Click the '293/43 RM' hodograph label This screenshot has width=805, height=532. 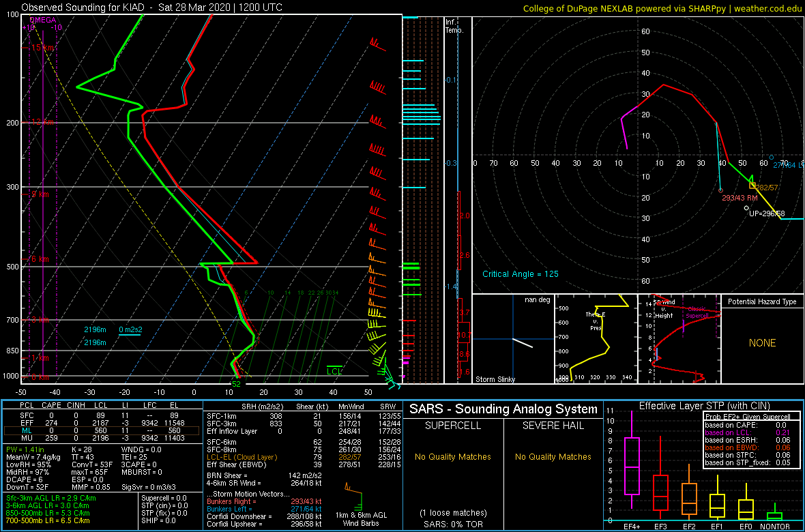coord(740,198)
